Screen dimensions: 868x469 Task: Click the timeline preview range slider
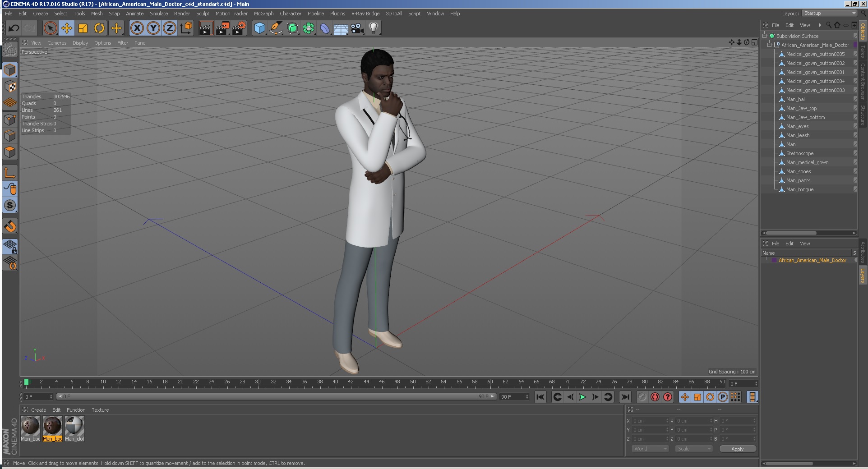point(277,396)
